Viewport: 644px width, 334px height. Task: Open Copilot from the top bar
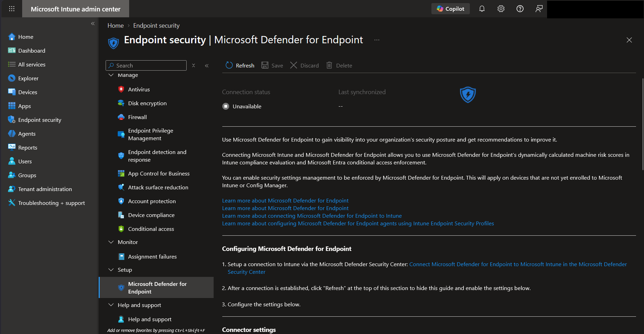pyautogui.click(x=450, y=9)
